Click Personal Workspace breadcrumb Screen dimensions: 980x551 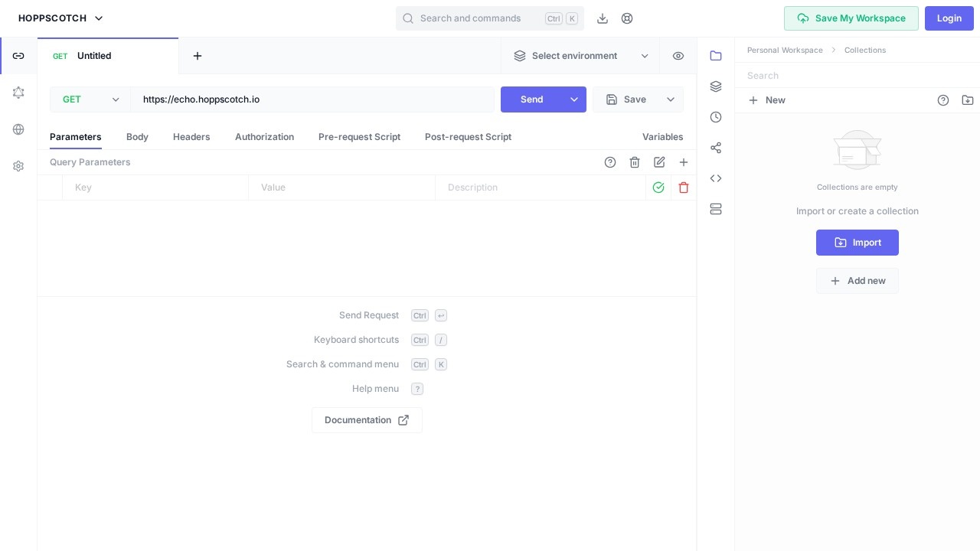tap(785, 51)
